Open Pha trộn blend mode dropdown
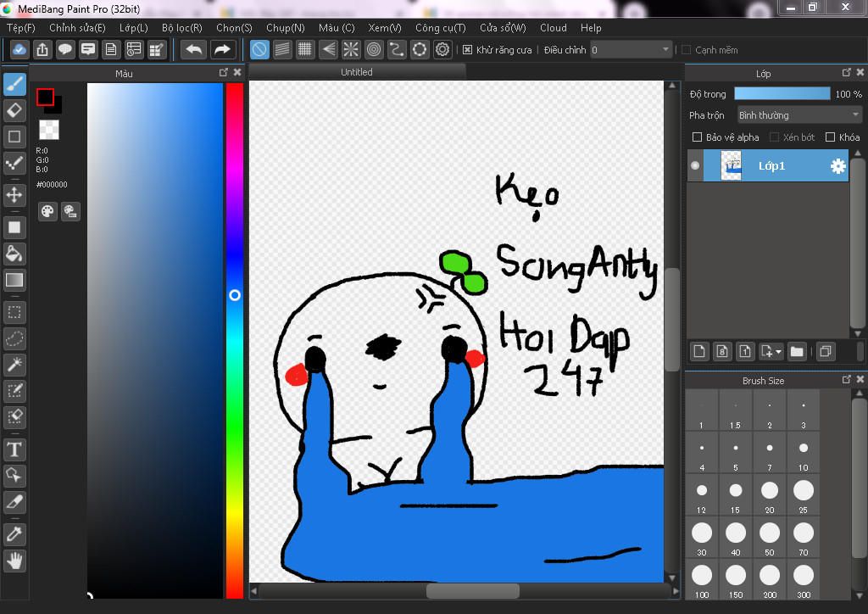Screen dimensions: 868x614 (799, 115)
